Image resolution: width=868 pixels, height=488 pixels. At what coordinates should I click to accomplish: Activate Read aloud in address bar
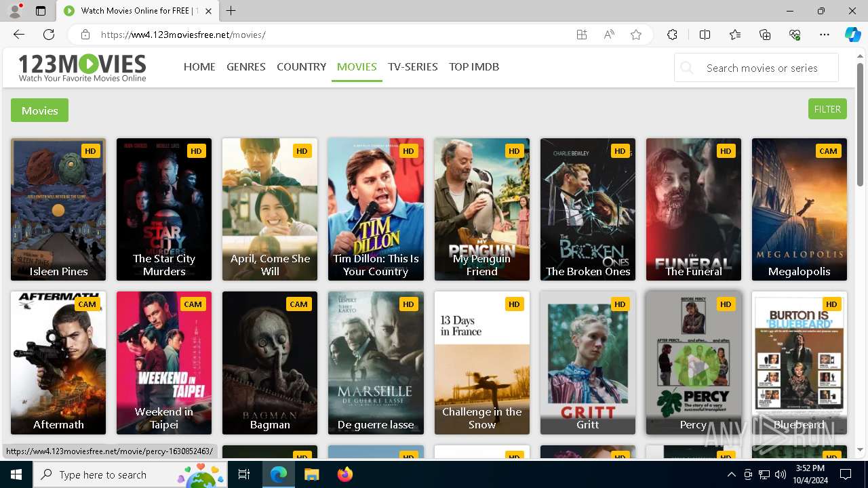(609, 35)
